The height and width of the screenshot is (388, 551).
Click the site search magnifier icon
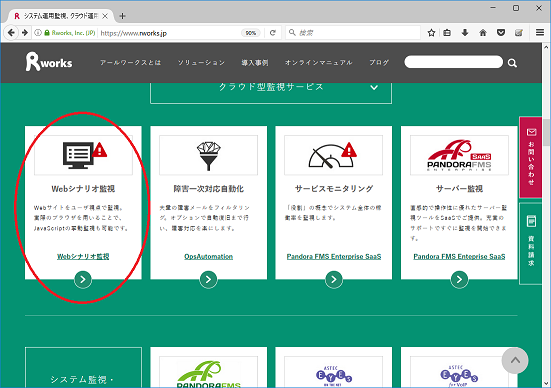[x=512, y=63]
